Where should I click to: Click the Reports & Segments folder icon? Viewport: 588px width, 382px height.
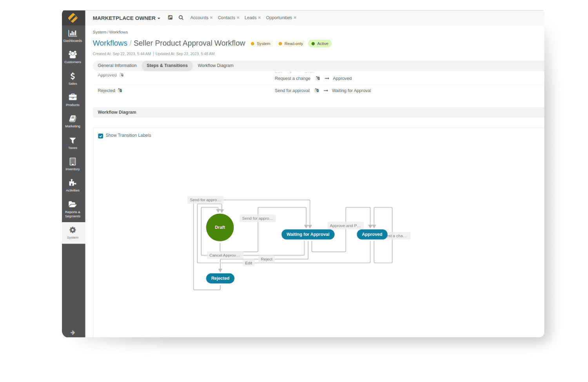73,205
